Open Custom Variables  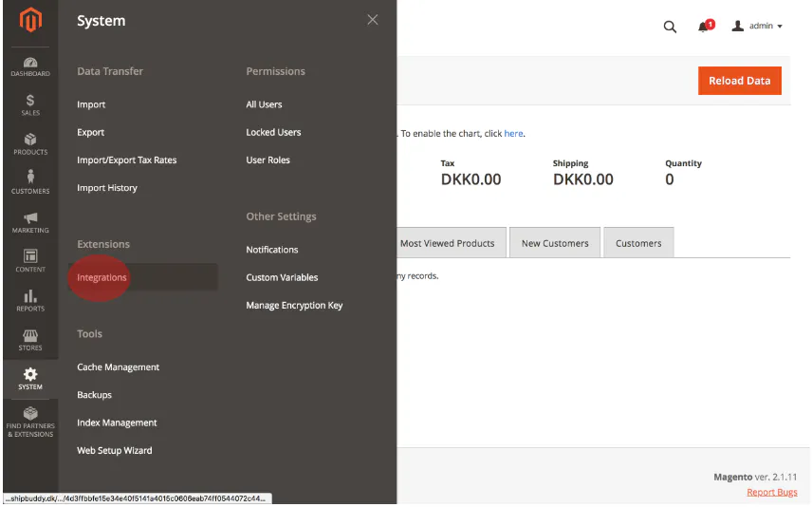(282, 277)
